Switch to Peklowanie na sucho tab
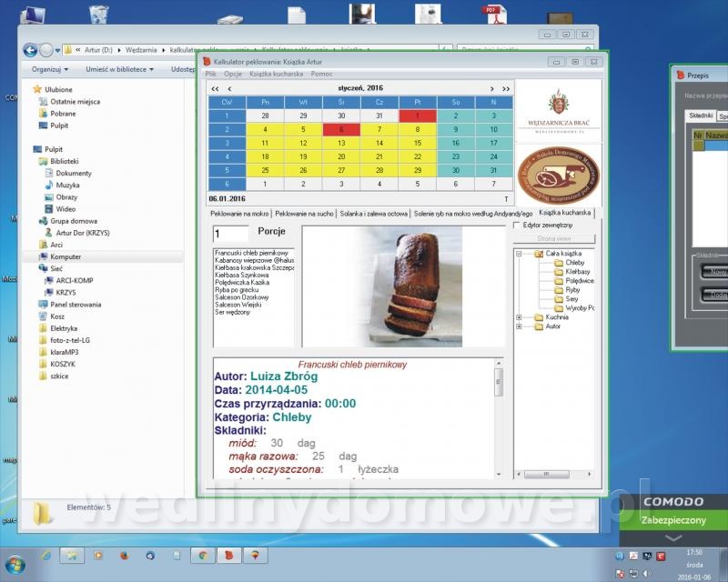Image resolution: width=728 pixels, height=582 pixels. pyautogui.click(x=304, y=214)
